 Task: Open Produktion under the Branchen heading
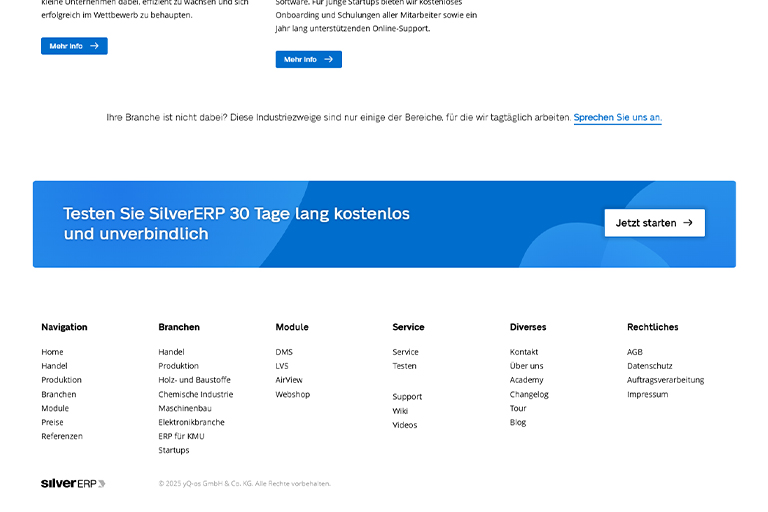178,366
